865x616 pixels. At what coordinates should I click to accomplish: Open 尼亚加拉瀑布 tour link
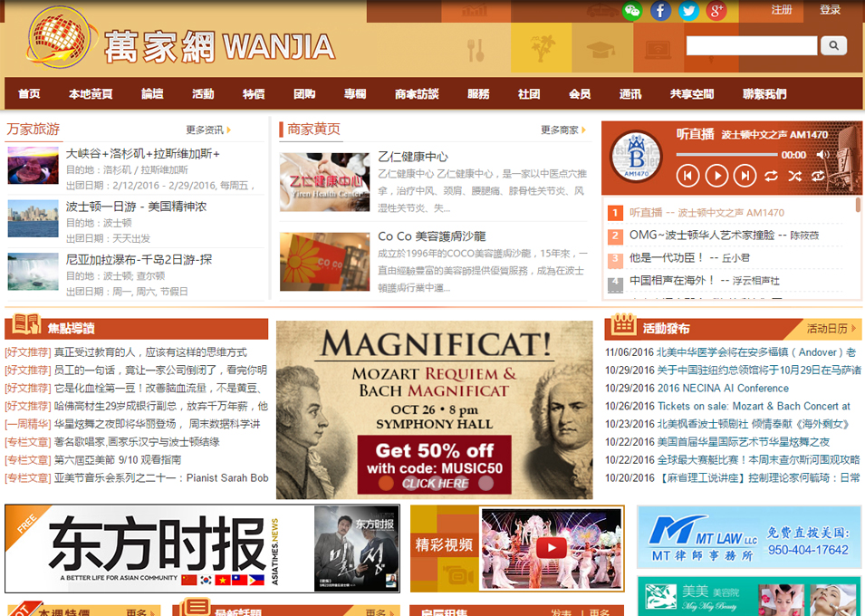139,259
